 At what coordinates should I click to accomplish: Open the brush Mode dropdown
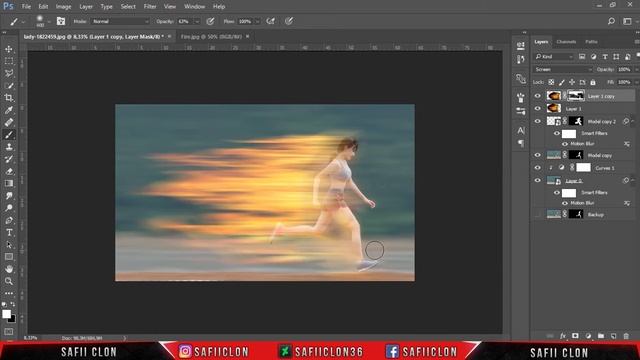click(x=120, y=21)
